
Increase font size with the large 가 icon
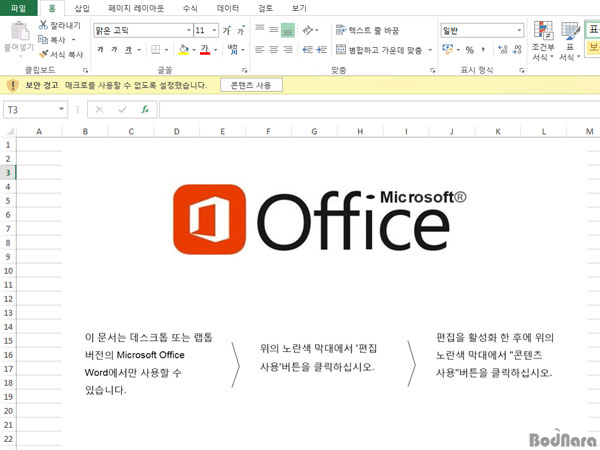point(227,30)
